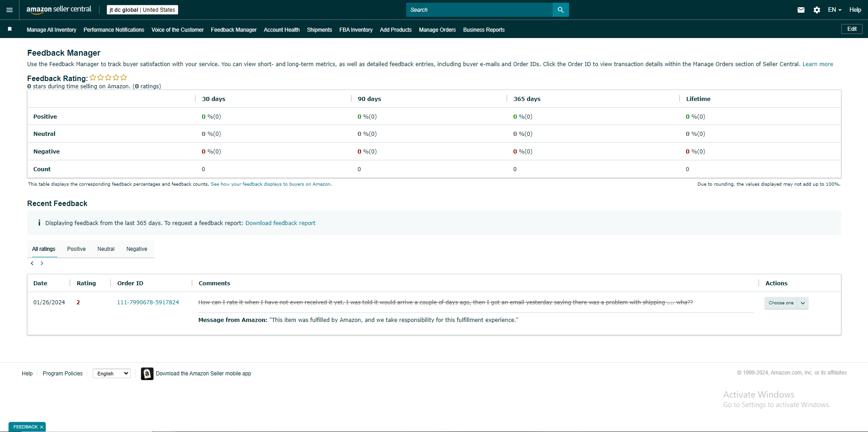Click the Amazon Seller Central logo
The image size is (868, 432).
point(59,10)
